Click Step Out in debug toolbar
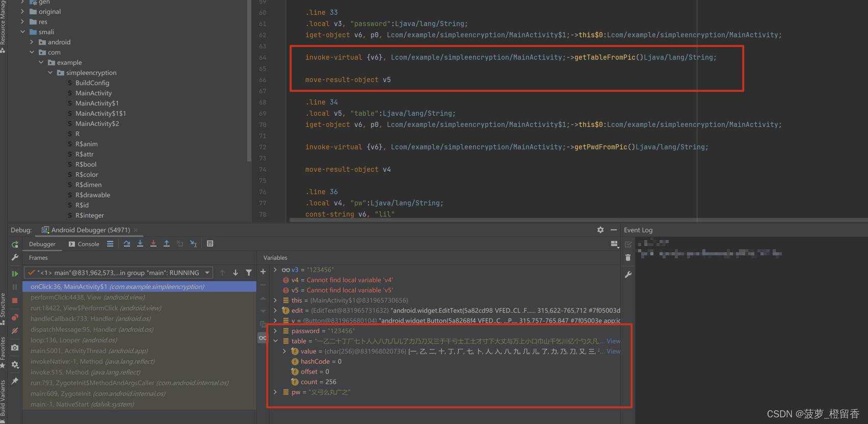 166,244
